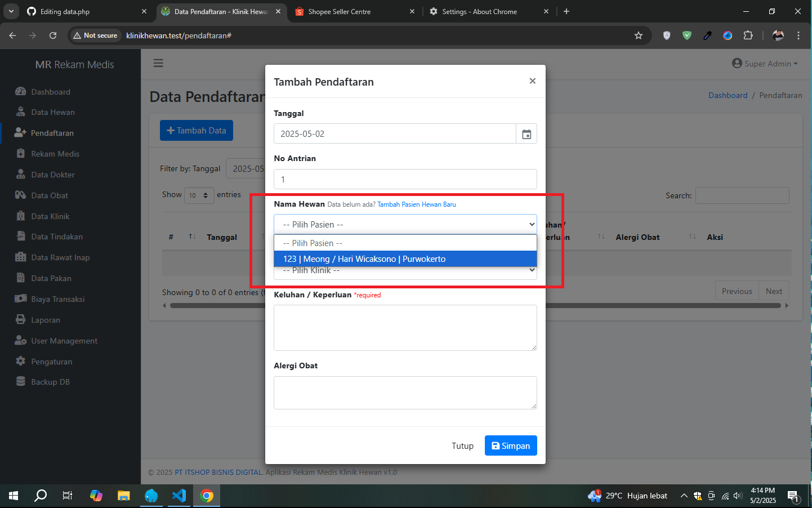Open Visual Studio Code from the taskbar

coord(179,496)
